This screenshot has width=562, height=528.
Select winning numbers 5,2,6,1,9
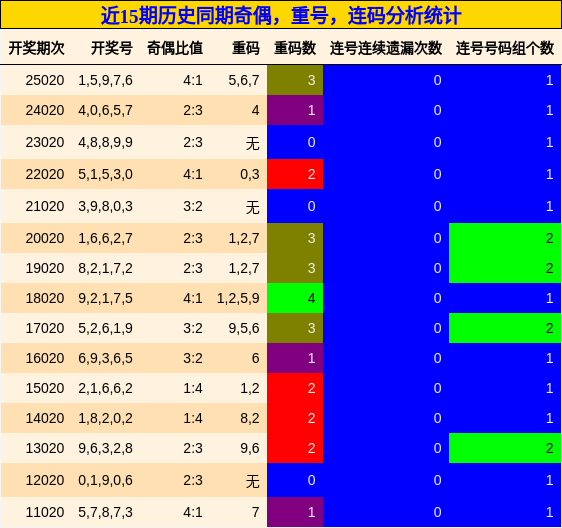point(105,328)
